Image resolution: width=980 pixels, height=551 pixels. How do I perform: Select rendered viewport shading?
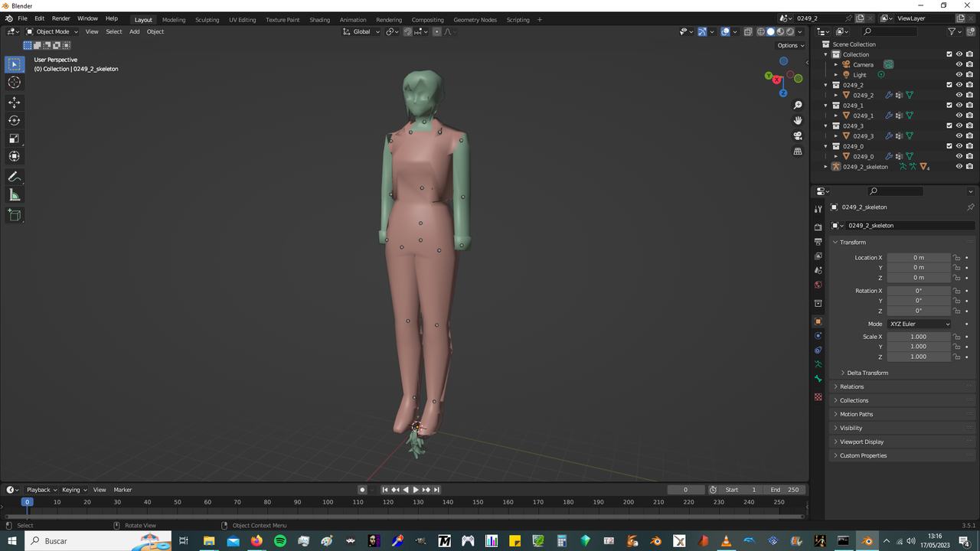pyautogui.click(x=790, y=31)
